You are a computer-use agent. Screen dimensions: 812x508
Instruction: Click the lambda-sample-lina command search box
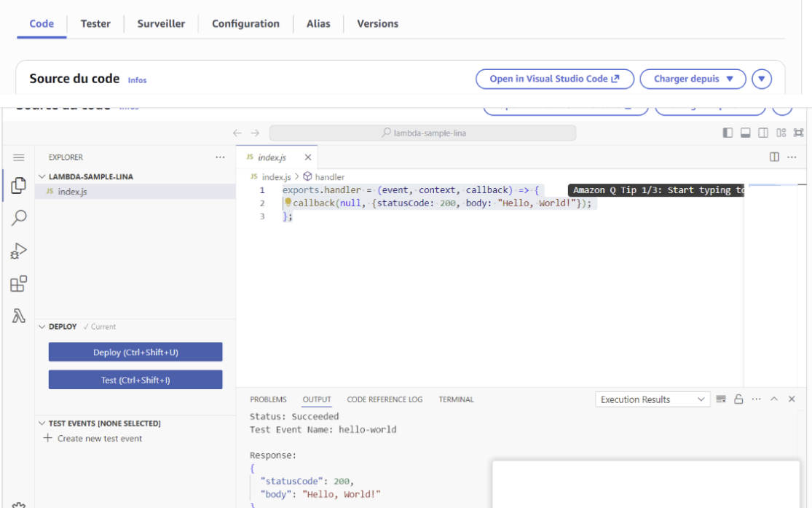tap(422, 133)
